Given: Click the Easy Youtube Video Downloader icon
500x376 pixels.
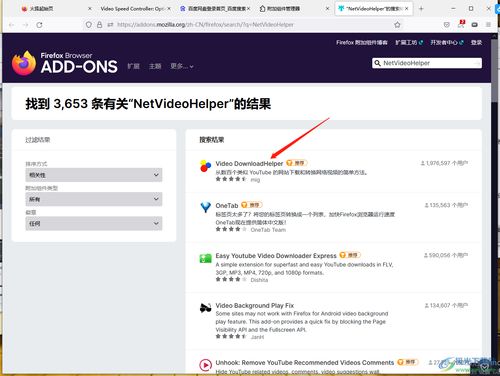Looking at the screenshot, I should point(205,258).
